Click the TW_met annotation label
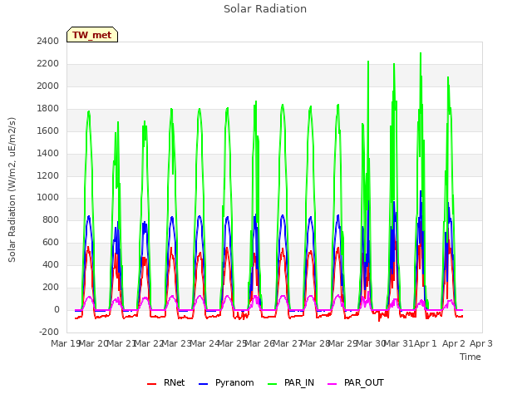 pos(92,35)
